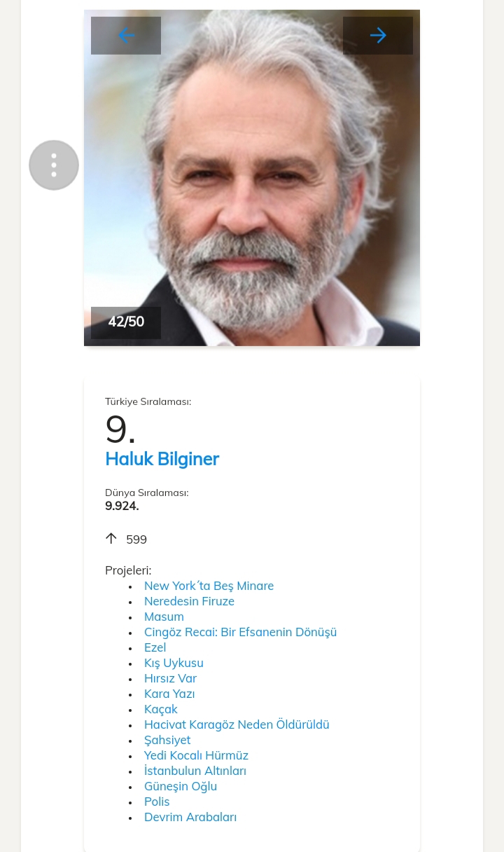504x852 pixels.
Task: Select the Şahsiyet project link
Action: 167,741
